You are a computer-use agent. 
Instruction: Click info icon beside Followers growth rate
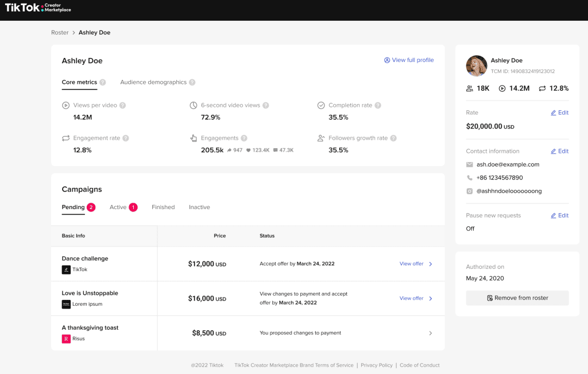coord(393,138)
